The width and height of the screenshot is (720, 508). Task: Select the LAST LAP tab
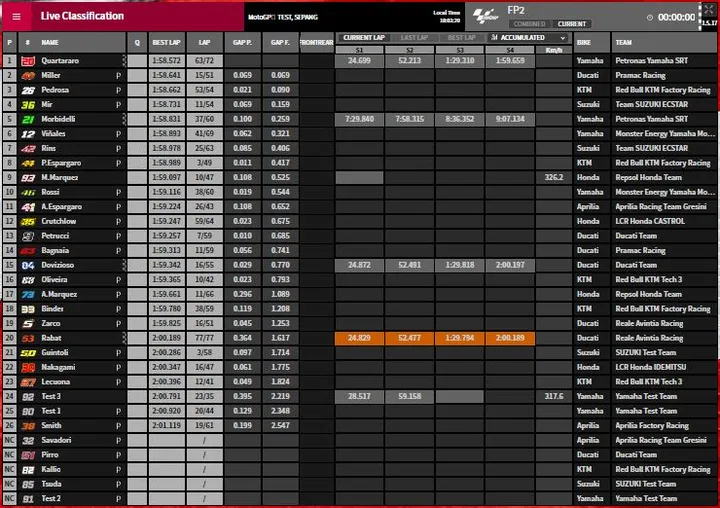tap(414, 38)
